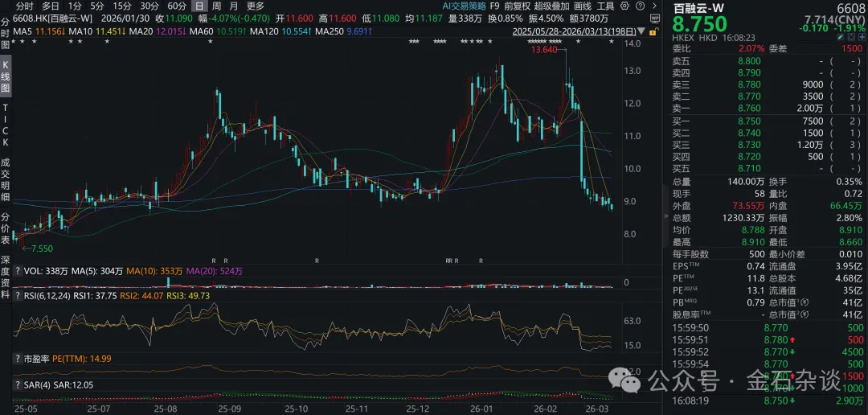This screenshot has width=868, height=415.
Task: Click the pencil note icon under price change
Action: [841, 37]
